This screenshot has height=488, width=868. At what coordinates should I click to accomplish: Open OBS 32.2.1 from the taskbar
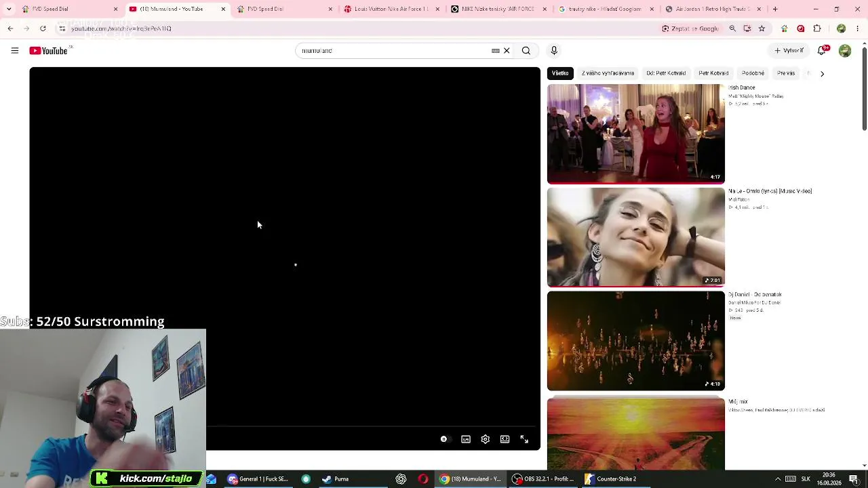[x=542, y=479]
